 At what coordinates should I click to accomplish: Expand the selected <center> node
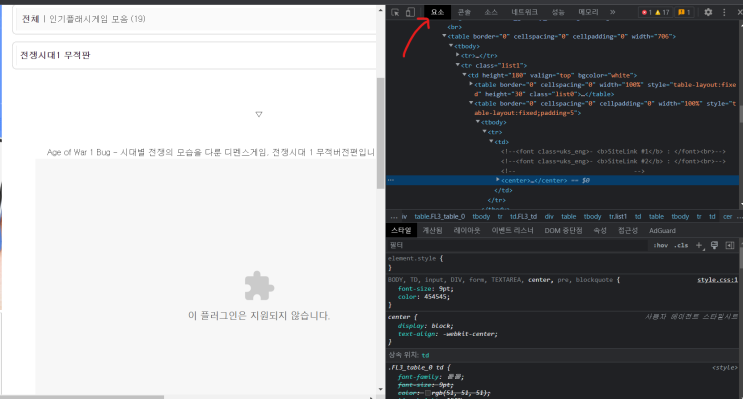(498, 180)
